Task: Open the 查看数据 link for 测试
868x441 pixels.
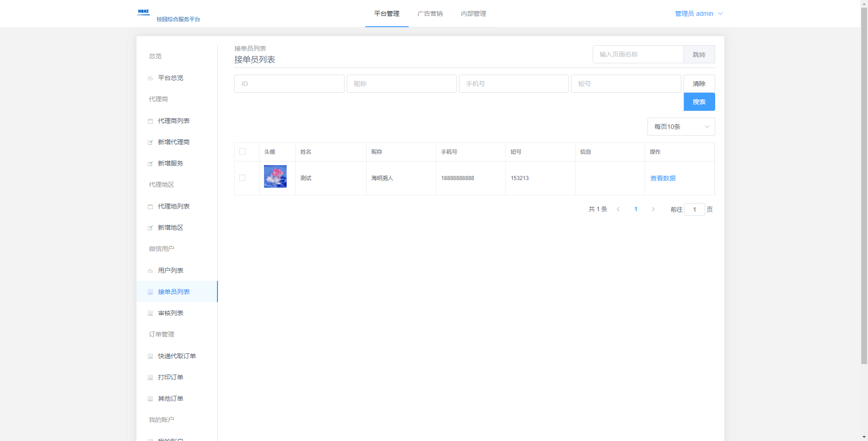Action: [663, 178]
